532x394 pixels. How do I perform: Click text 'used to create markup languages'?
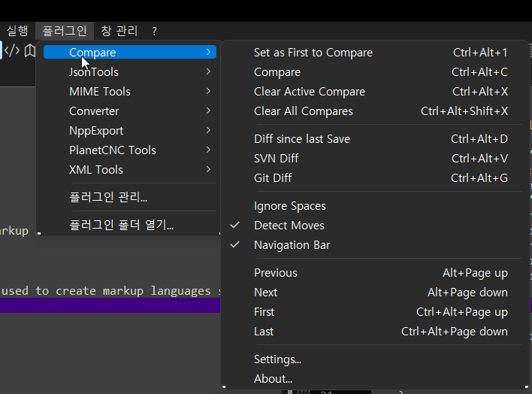[106, 291]
